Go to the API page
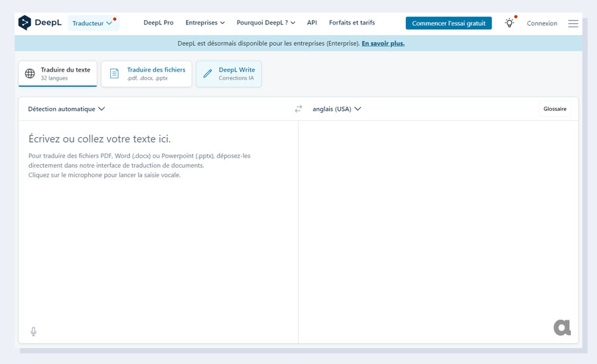This screenshot has height=364, width=597. coord(312,23)
